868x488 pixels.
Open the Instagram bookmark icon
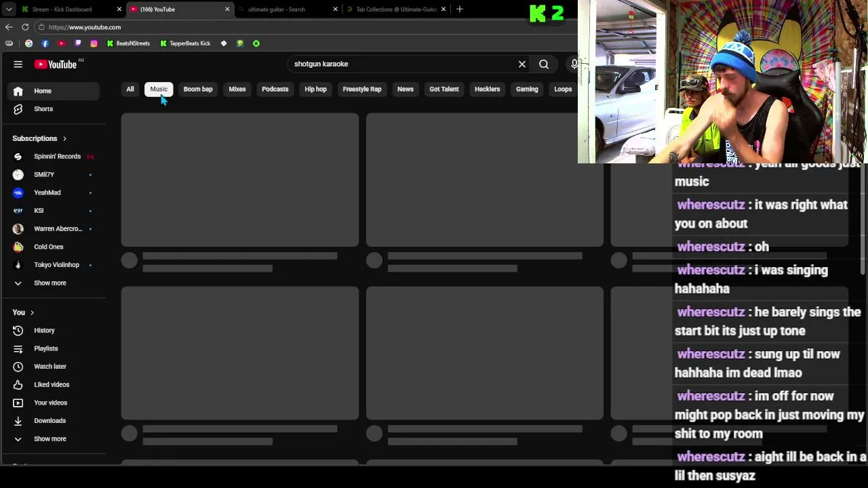(94, 43)
